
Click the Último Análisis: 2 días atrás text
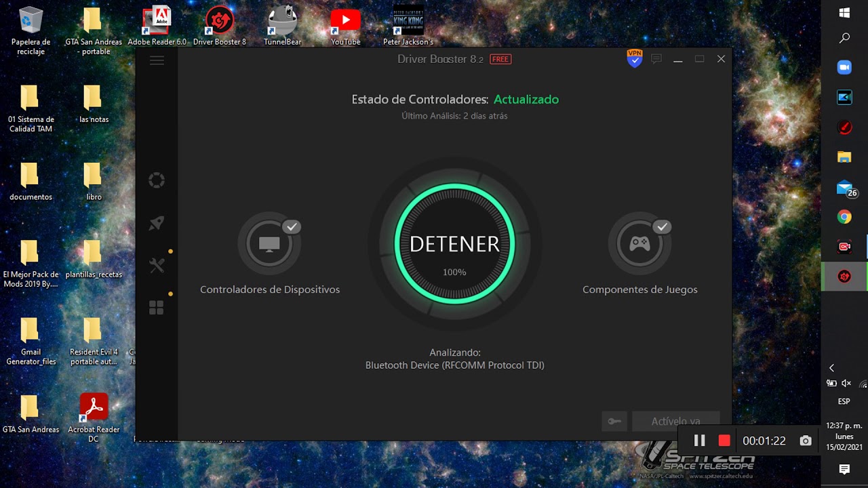tap(454, 116)
